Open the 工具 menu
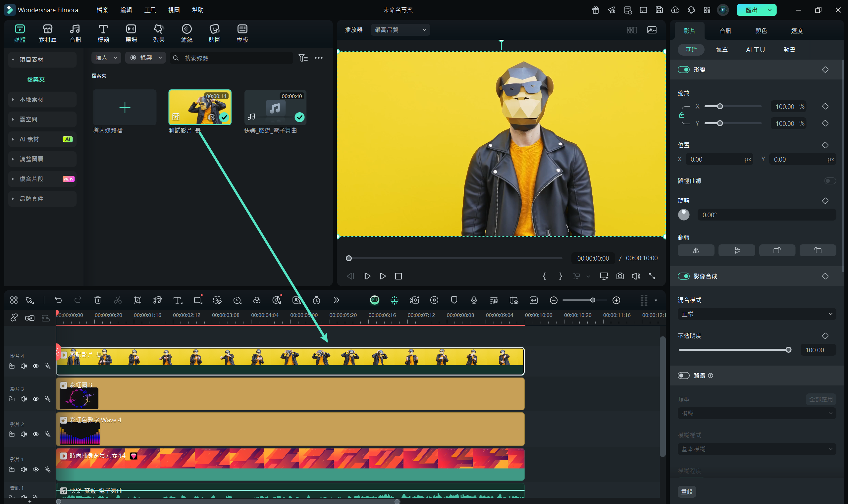 (x=150, y=10)
